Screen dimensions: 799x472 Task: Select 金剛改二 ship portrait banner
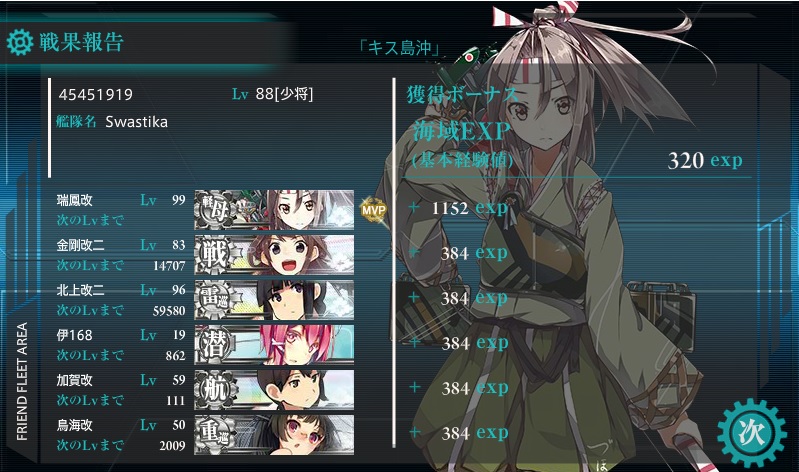point(274,255)
